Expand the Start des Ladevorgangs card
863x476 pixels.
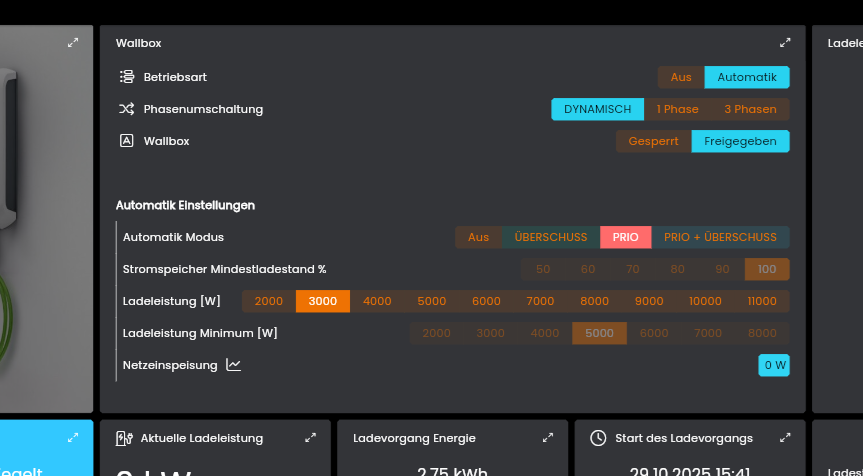coord(785,438)
